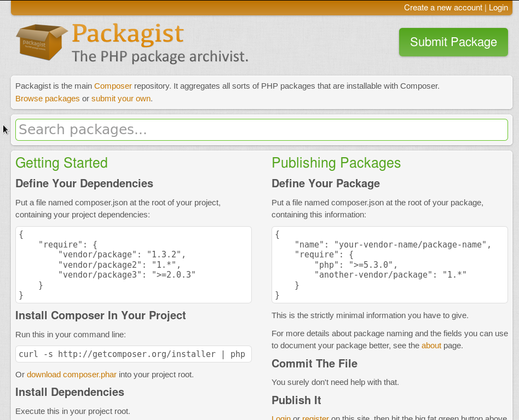Click the Packagist title wordmark
The height and width of the screenshot is (420, 519).
[128, 33]
